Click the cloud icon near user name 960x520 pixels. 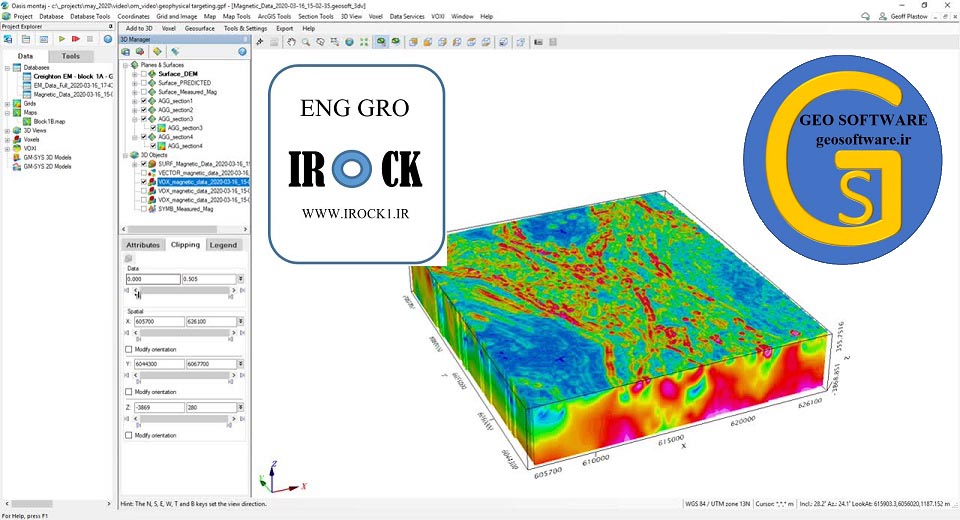point(865,17)
